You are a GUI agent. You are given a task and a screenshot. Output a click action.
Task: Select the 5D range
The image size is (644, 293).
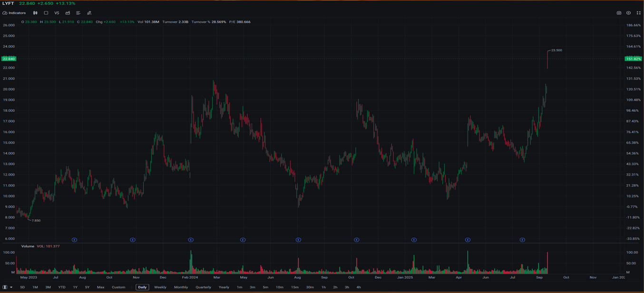pyautogui.click(x=22, y=287)
